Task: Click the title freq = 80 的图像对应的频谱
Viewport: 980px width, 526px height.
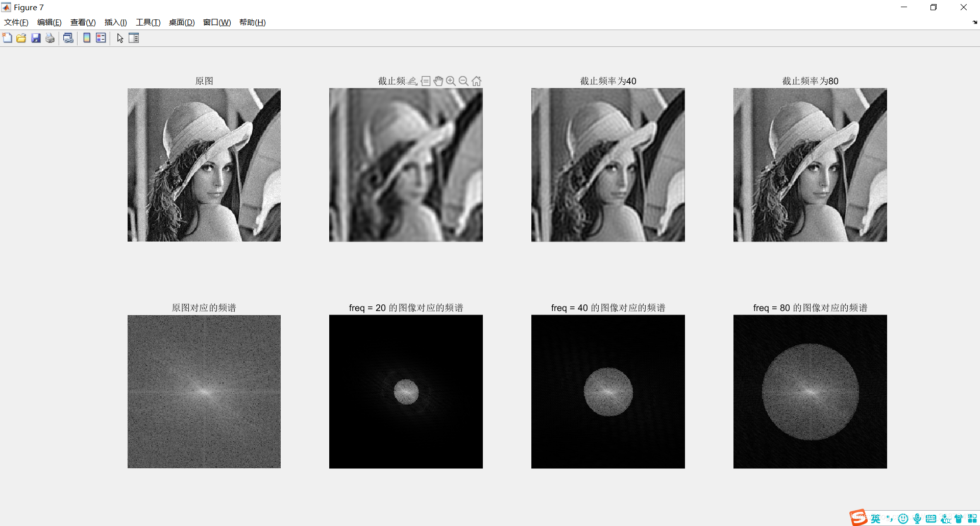Action: pos(811,307)
